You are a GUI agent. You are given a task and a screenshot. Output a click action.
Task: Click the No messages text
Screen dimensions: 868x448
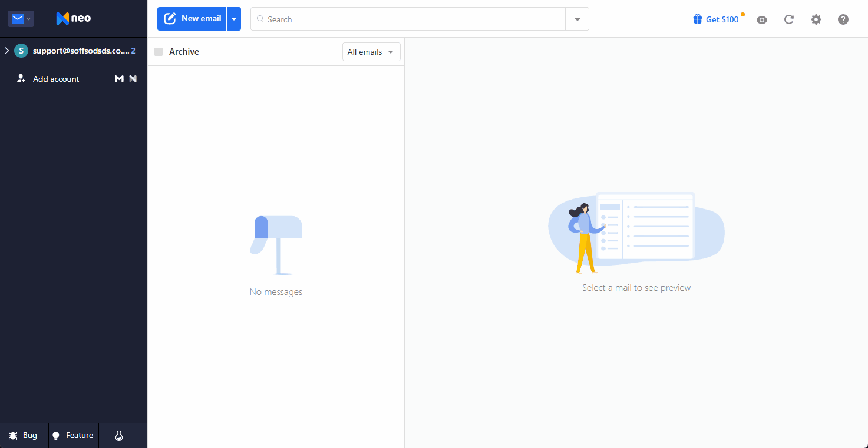click(276, 292)
